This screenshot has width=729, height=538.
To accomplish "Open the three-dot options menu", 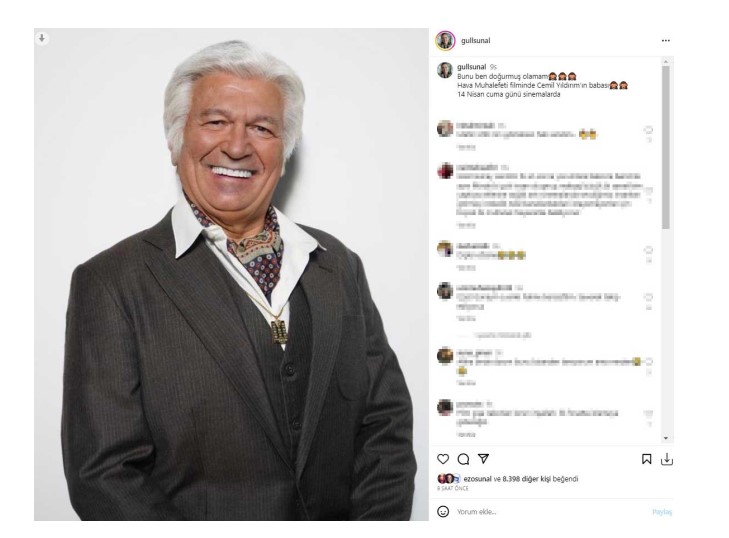I will click(x=666, y=40).
